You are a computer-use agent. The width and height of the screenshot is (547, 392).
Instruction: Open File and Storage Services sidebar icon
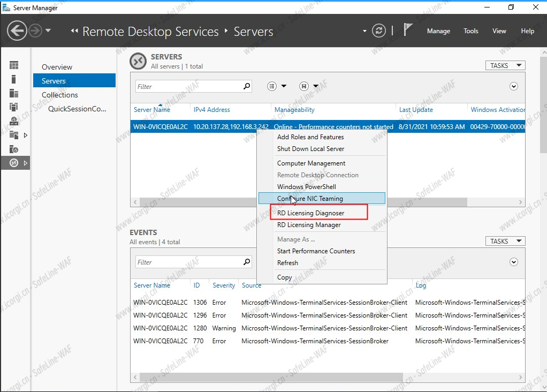point(14,135)
